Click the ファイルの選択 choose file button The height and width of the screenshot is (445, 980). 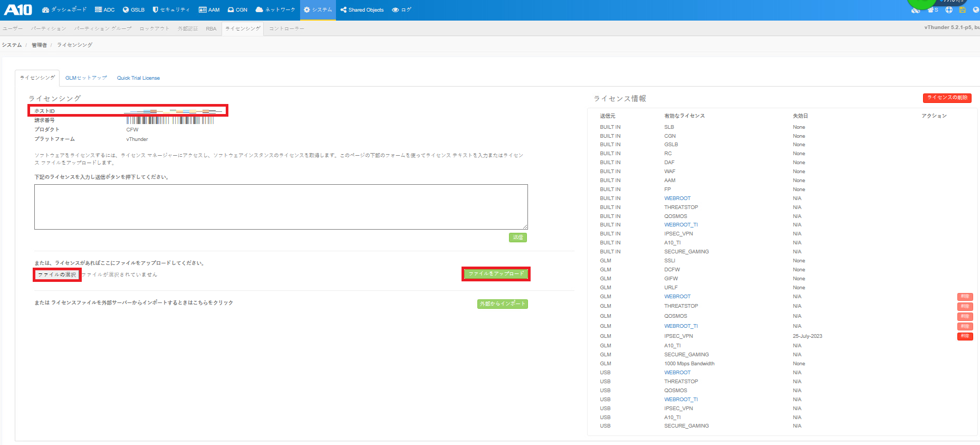tap(57, 274)
